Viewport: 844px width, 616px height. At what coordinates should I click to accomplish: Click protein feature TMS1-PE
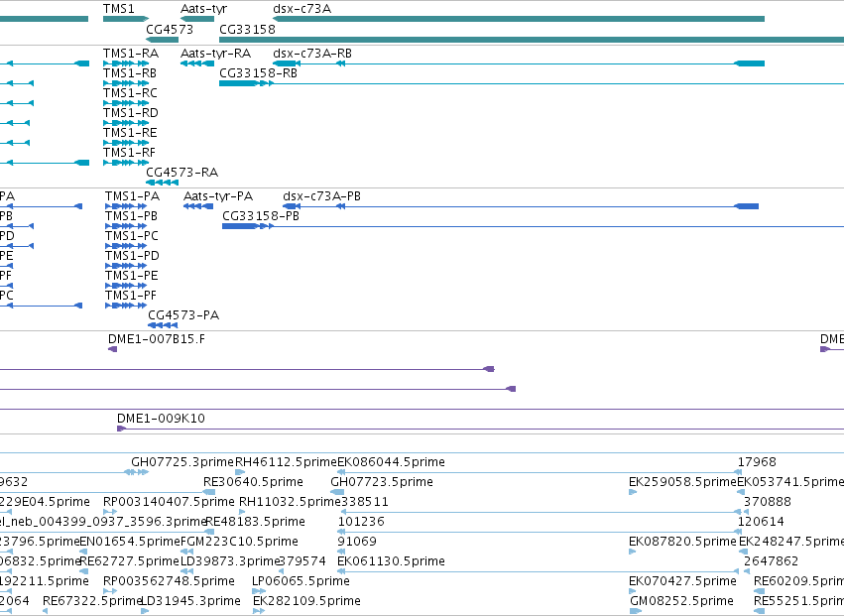point(126,287)
